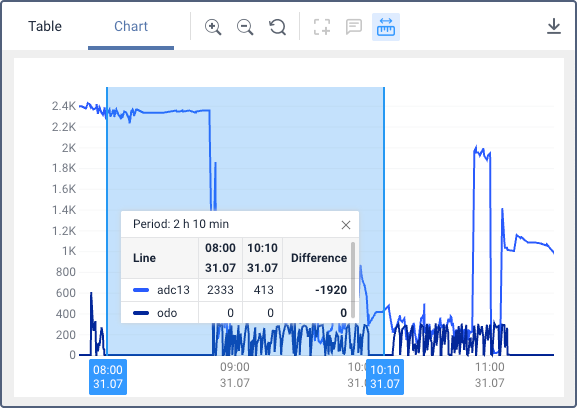Click the odo dark blue legend swatch
Viewport: 577px width, 408px height.
click(x=141, y=313)
